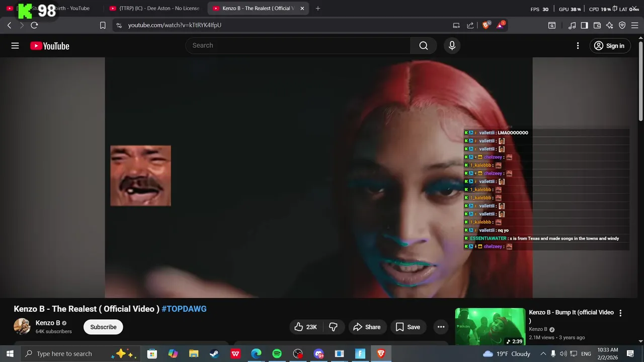Click the Brave taskbar icon
The image size is (644, 362).
(x=381, y=353)
